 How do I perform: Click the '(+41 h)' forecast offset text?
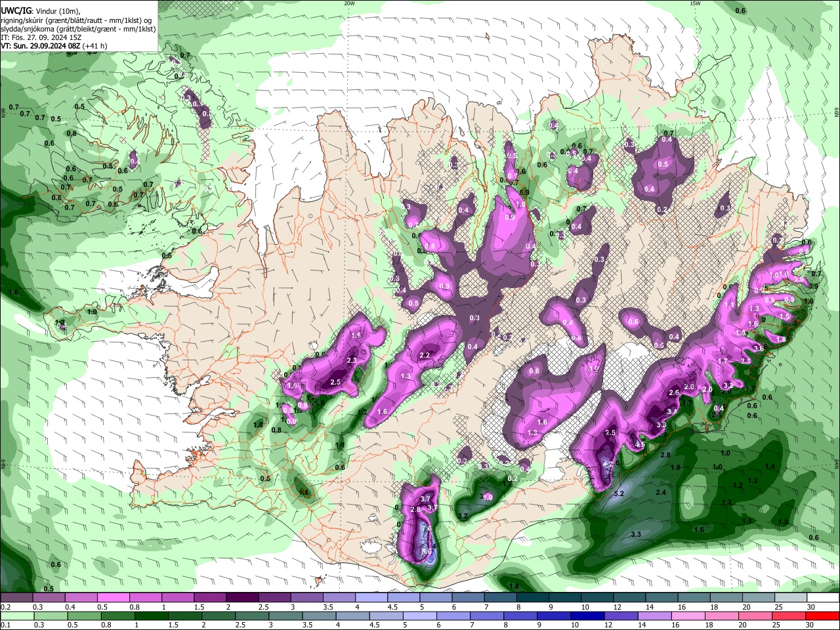[95, 46]
